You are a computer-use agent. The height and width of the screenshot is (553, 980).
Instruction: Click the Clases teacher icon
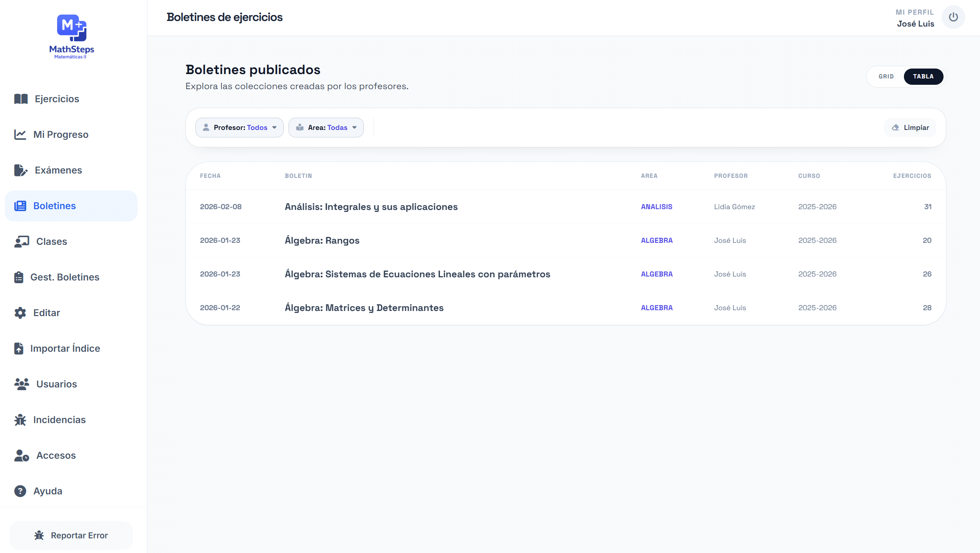[x=22, y=242]
